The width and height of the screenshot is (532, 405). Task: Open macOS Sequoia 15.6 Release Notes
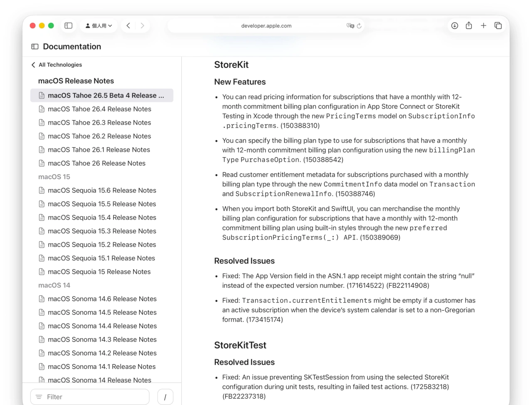(x=102, y=190)
